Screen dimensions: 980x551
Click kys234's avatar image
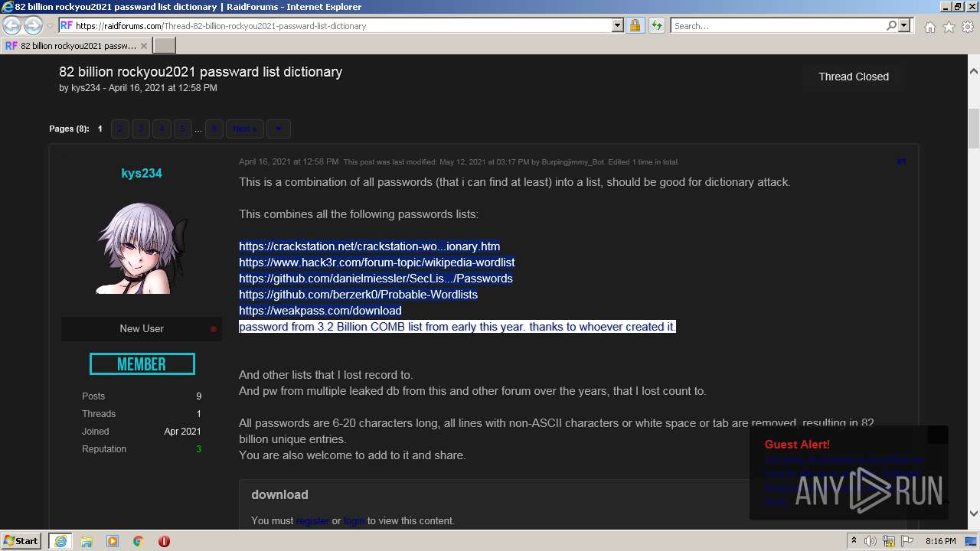[142, 248]
